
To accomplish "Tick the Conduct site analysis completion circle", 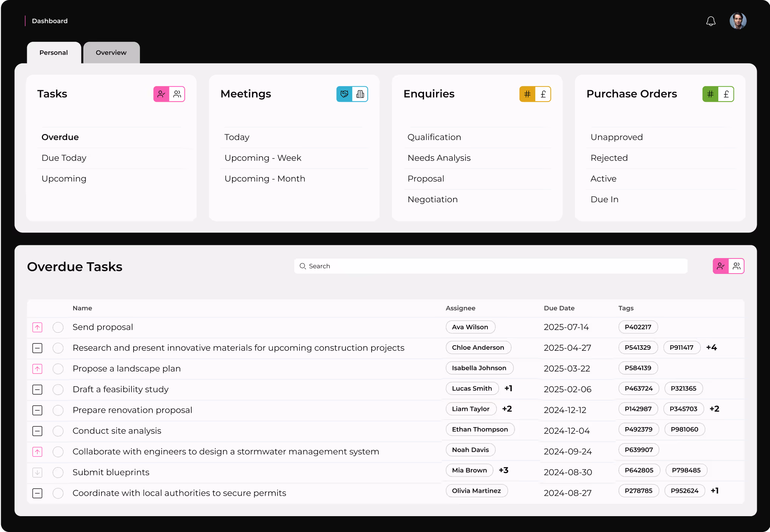I will tap(58, 431).
